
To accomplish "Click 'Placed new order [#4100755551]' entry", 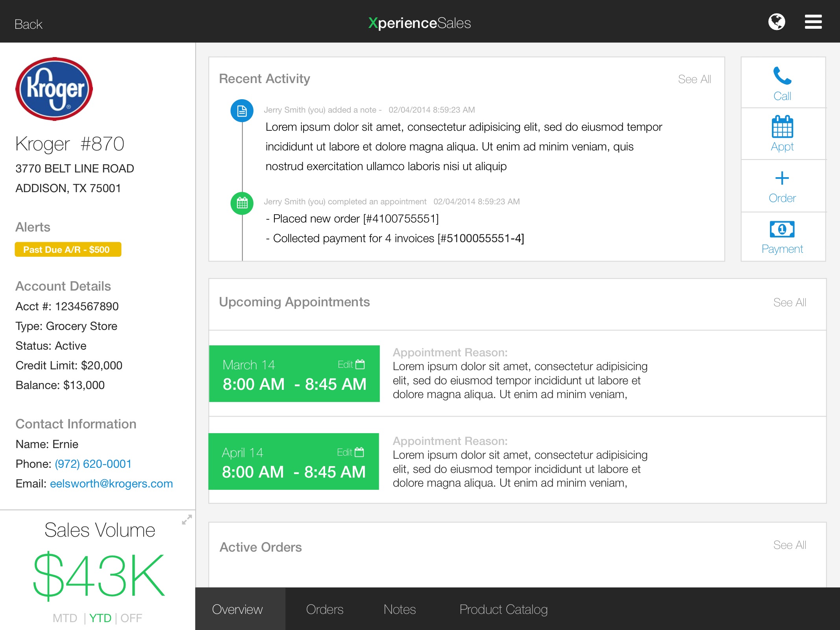I will coord(352,219).
